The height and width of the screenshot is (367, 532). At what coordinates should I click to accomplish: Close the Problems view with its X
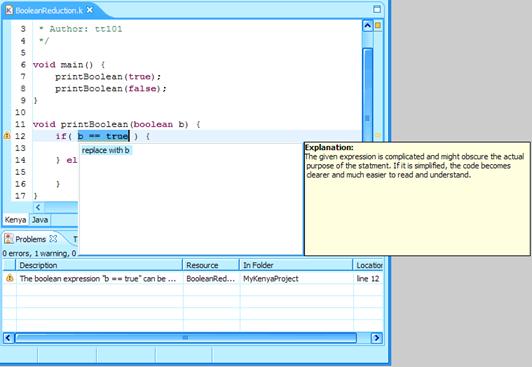(x=53, y=239)
